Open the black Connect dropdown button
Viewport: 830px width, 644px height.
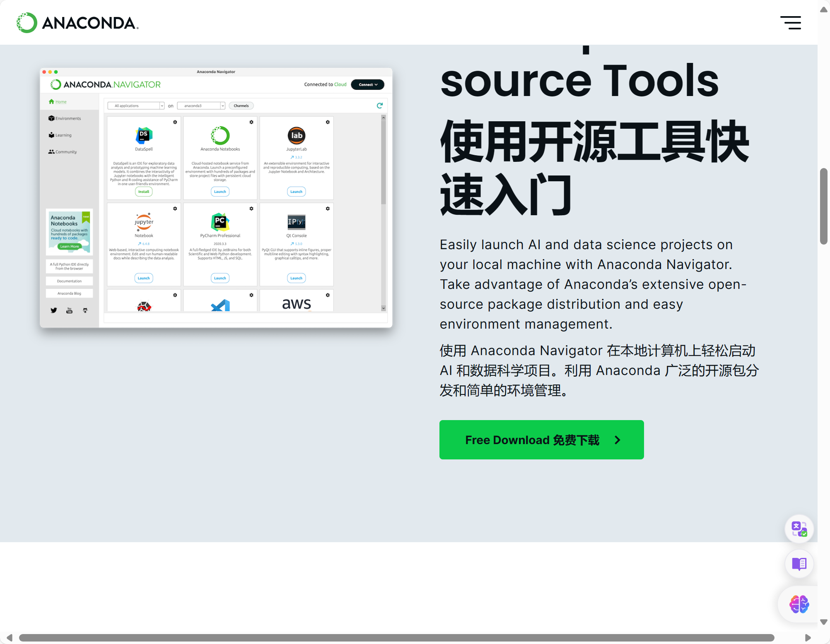pyautogui.click(x=367, y=84)
